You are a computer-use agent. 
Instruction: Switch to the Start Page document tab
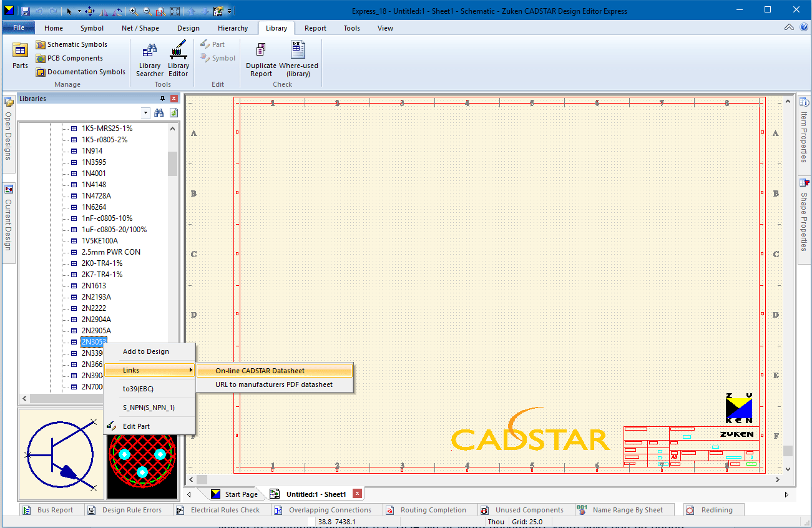[235, 494]
